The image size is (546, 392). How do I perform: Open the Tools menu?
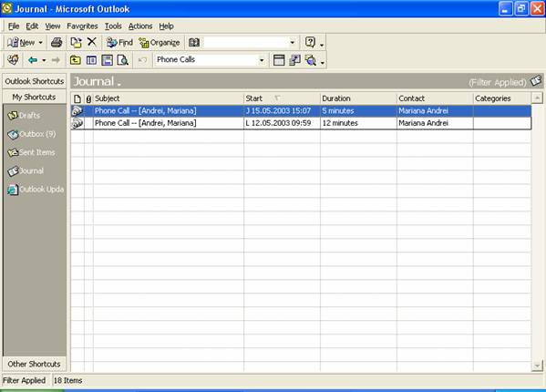point(113,26)
